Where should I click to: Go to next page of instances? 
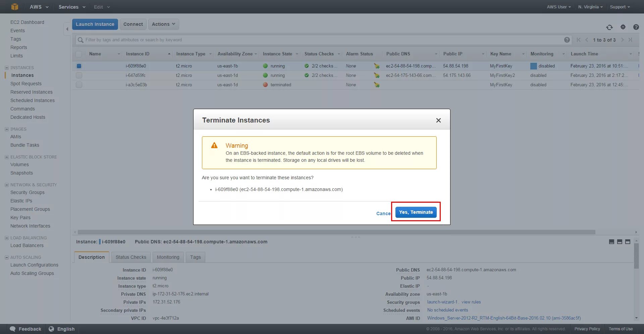(x=622, y=40)
